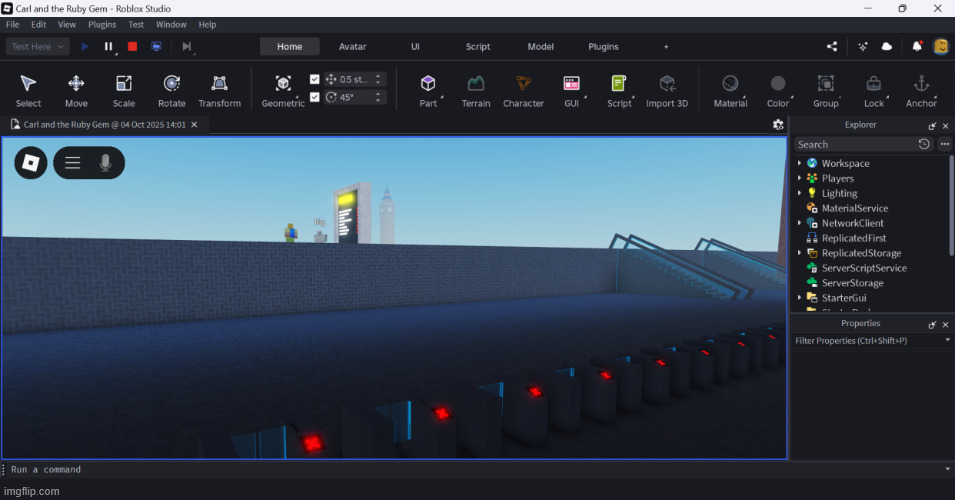Open the in-game hamburger menu
Screen dimensions: 955x500
[x=73, y=163]
